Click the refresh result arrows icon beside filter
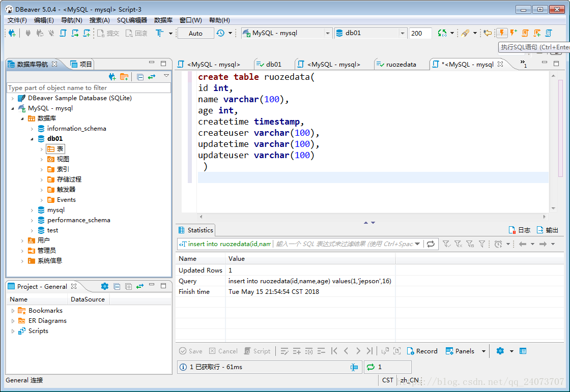The height and width of the screenshot is (392, 570). click(431, 244)
